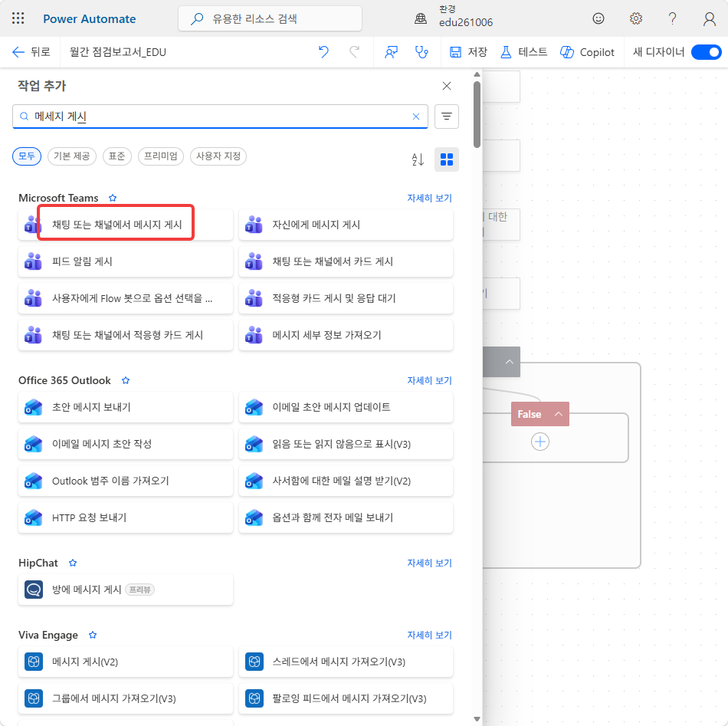Select 팔로잉 피드에서 메시지 가져오기(V3) action
The image size is (728, 726).
click(346, 698)
